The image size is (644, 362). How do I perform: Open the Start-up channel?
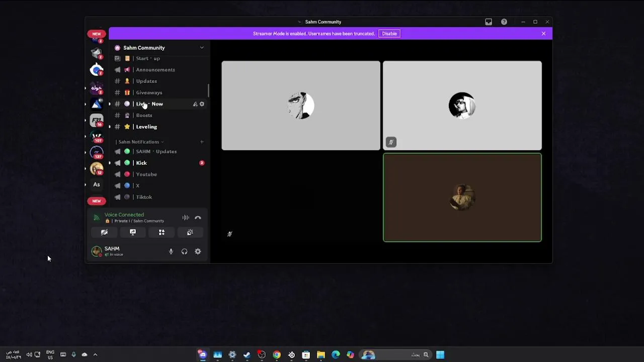click(159, 58)
